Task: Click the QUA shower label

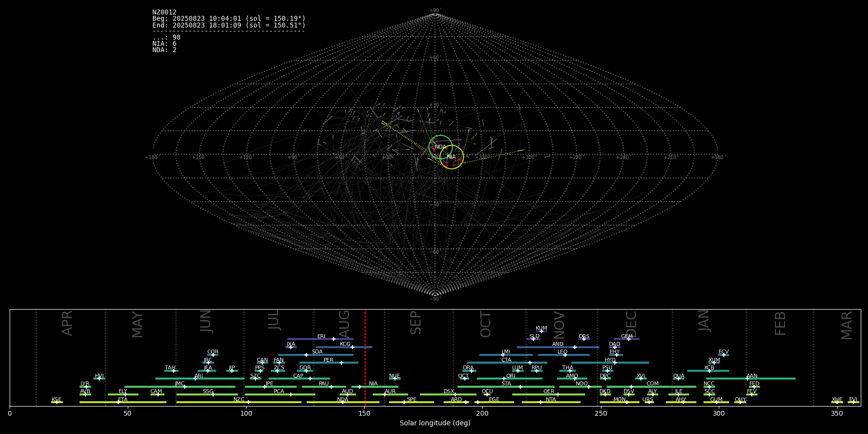Action: 679,376
